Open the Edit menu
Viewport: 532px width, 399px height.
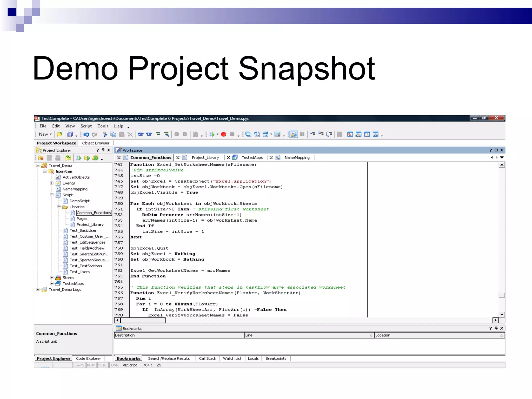coord(56,126)
